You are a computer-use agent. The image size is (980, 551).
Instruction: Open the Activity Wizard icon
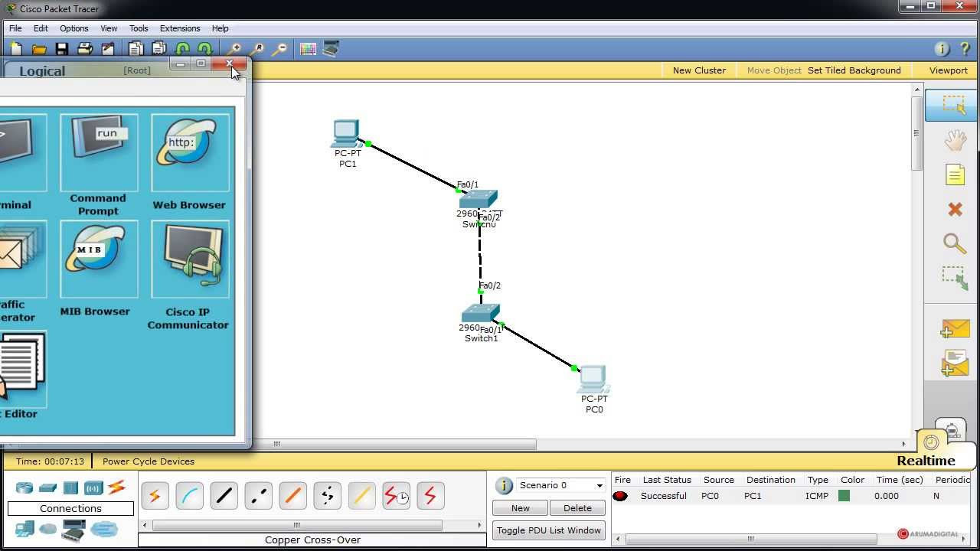click(108, 49)
